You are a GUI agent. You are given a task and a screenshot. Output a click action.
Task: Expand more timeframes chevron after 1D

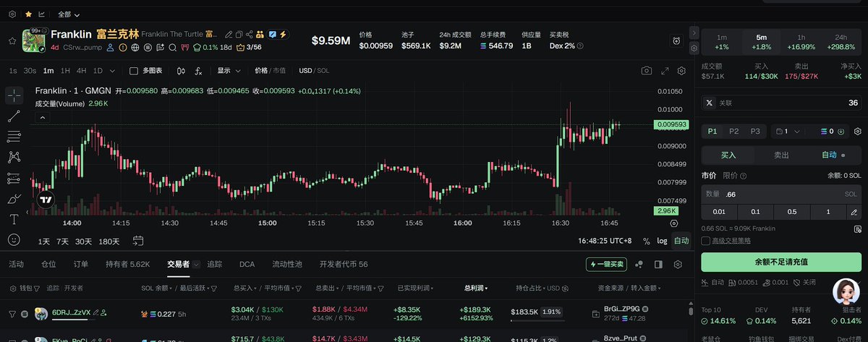(x=113, y=71)
